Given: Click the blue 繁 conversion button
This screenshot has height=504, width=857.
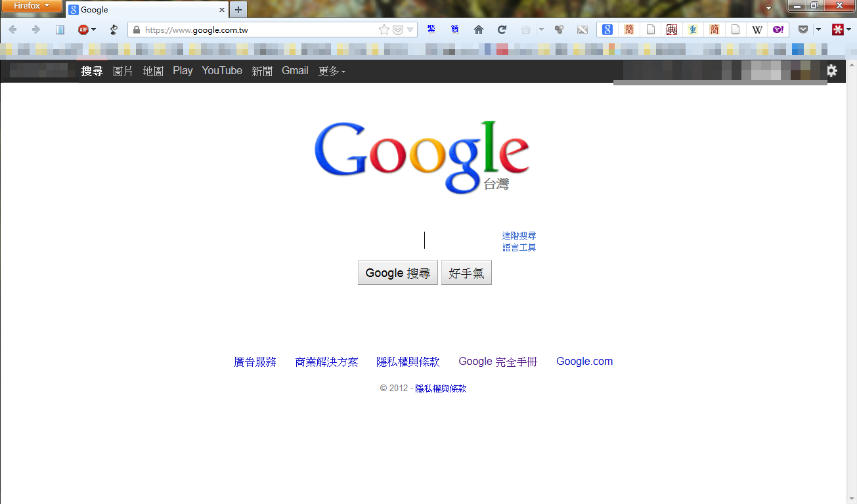Looking at the screenshot, I should click(431, 29).
